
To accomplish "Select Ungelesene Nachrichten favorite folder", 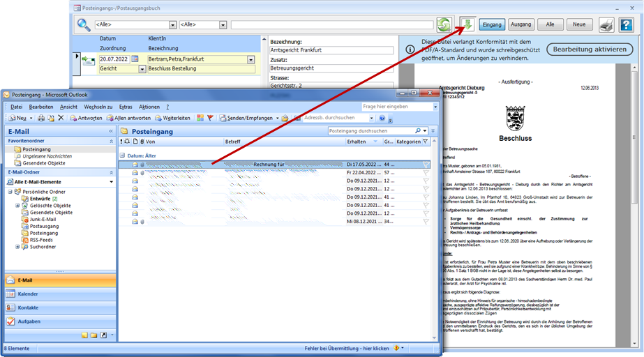I will [47, 156].
